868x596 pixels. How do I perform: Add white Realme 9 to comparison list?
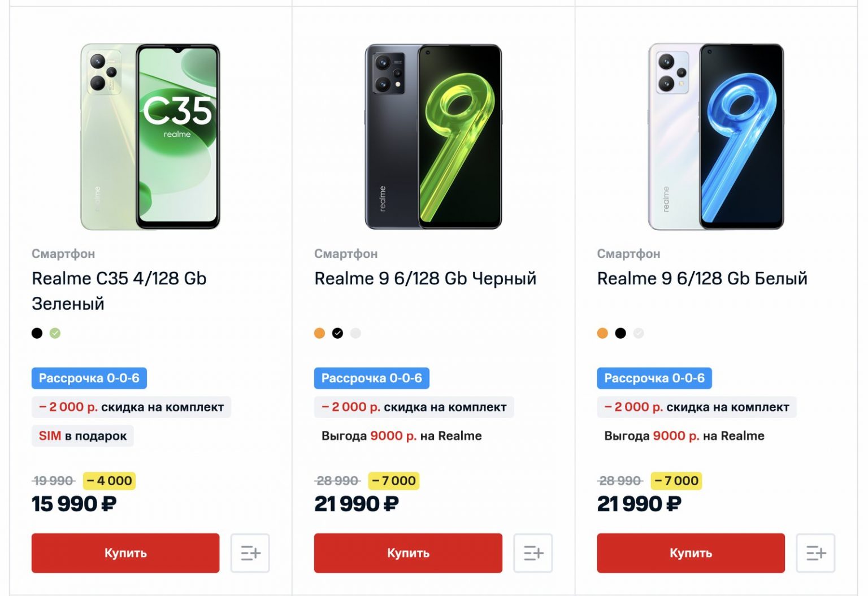[x=815, y=553]
